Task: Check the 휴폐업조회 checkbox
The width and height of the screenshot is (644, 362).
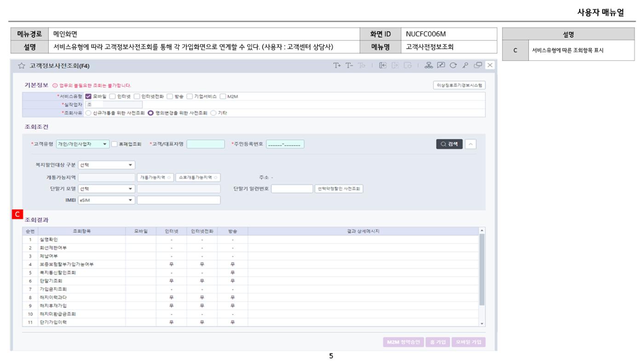Action: [115, 144]
